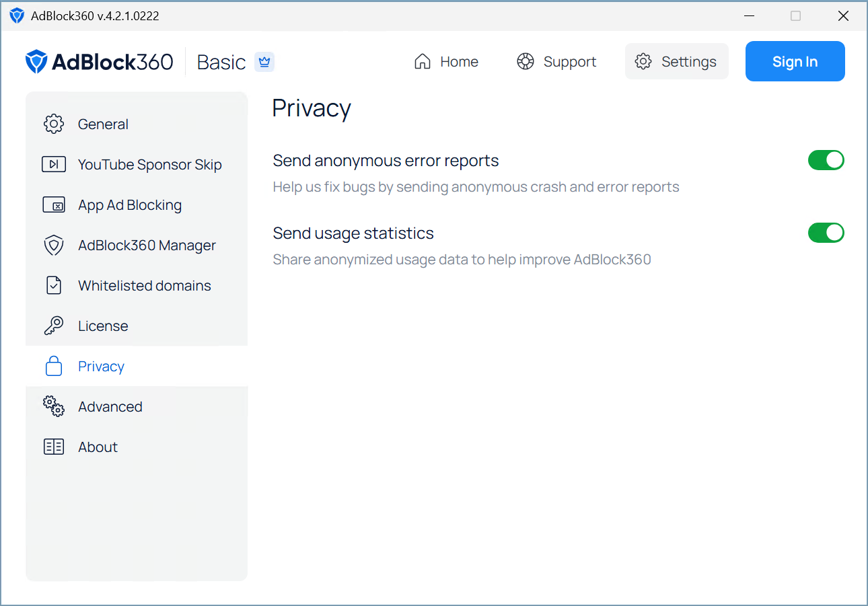The image size is (868, 606).
Task: Click the AdBlock360 v.4.2.1.0222 window title
Action: (95, 16)
